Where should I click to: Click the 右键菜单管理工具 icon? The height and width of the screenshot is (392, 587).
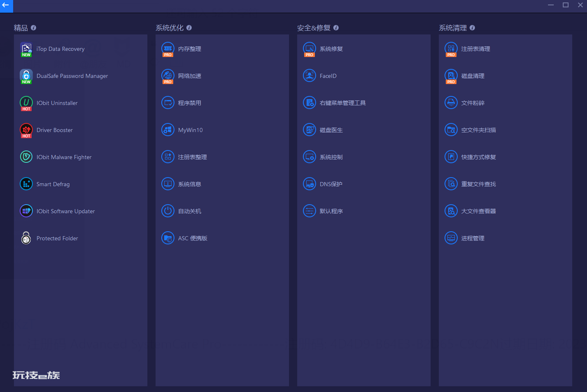pos(310,103)
